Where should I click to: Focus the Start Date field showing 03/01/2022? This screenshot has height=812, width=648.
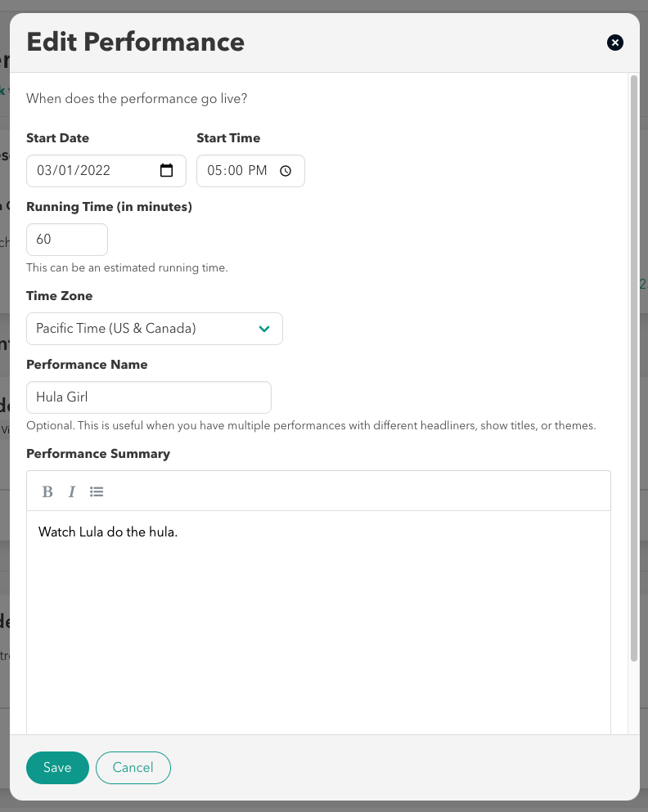point(106,171)
